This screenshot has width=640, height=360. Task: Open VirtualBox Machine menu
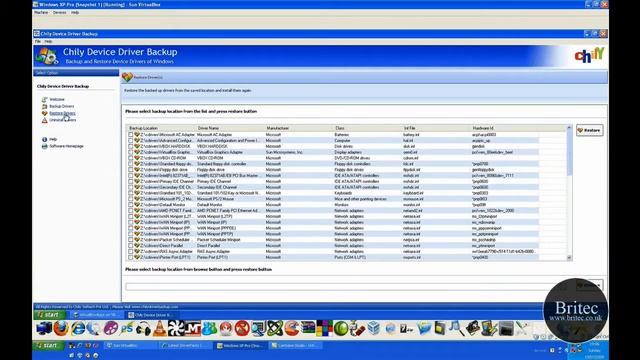pyautogui.click(x=41, y=13)
